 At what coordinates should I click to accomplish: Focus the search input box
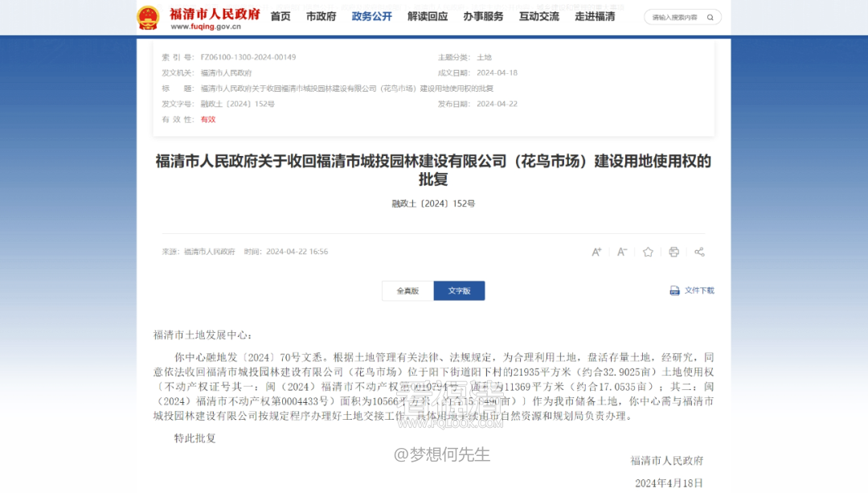coord(675,17)
